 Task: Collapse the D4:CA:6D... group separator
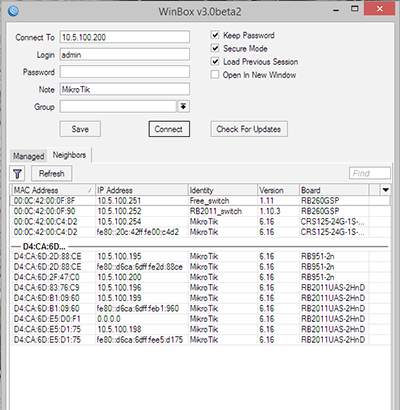pos(200,247)
